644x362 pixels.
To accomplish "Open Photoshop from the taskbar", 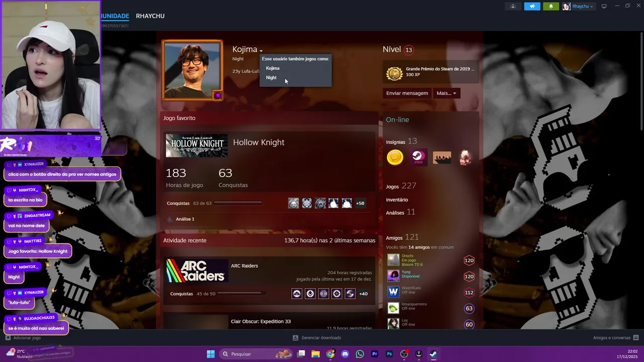I will click(x=389, y=354).
